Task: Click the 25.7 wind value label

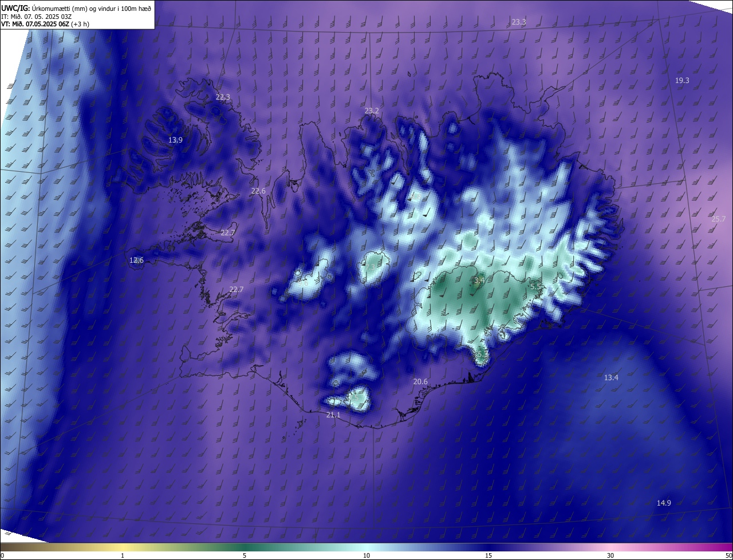Action: (x=718, y=219)
